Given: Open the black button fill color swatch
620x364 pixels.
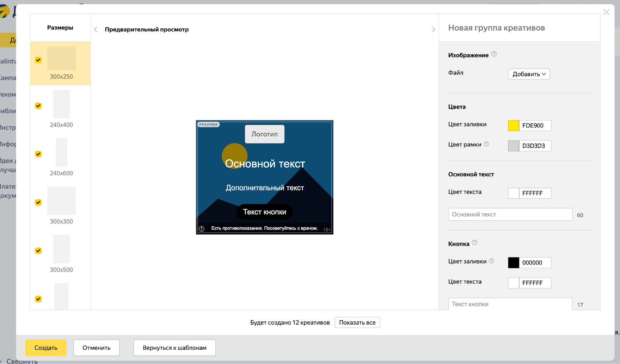Looking at the screenshot, I should pos(513,263).
